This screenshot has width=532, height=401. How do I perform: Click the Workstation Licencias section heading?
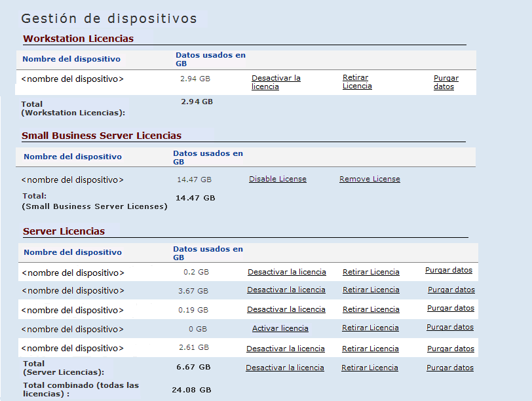tap(79, 39)
